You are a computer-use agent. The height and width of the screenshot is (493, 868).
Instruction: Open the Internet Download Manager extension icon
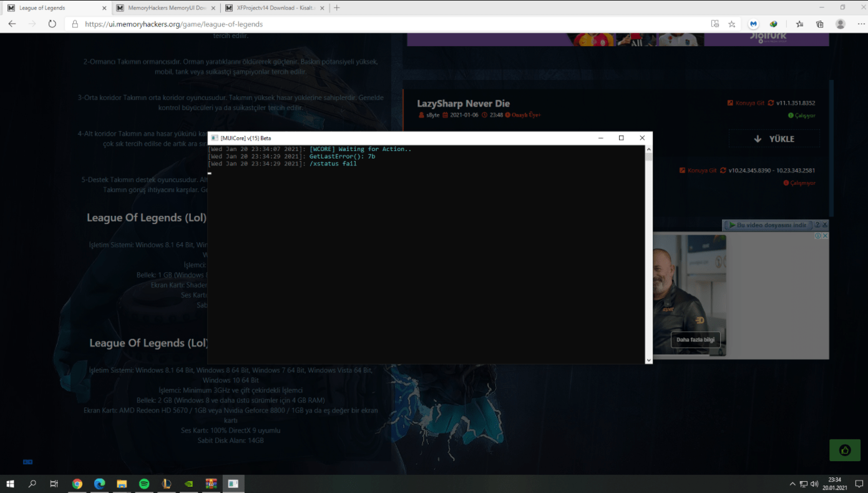[x=774, y=24]
